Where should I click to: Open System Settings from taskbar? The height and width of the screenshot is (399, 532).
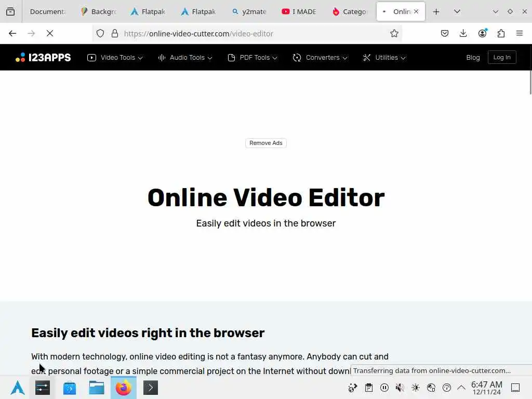coord(43,388)
